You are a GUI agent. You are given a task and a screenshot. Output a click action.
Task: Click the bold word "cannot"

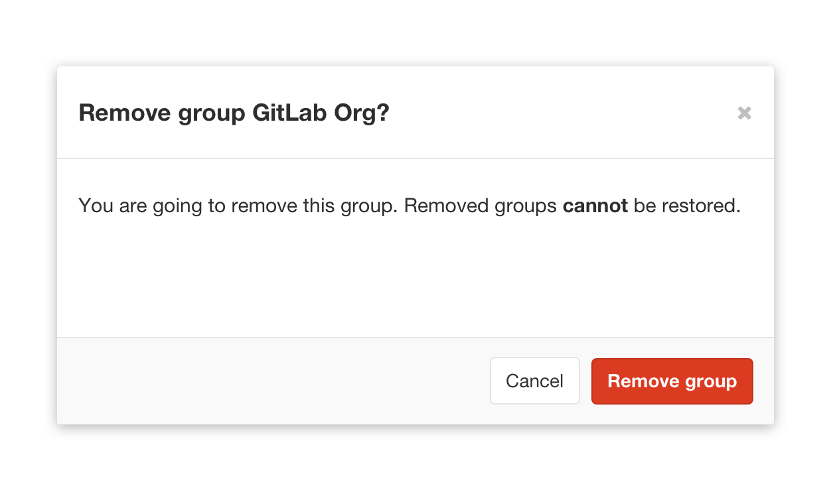tap(595, 206)
